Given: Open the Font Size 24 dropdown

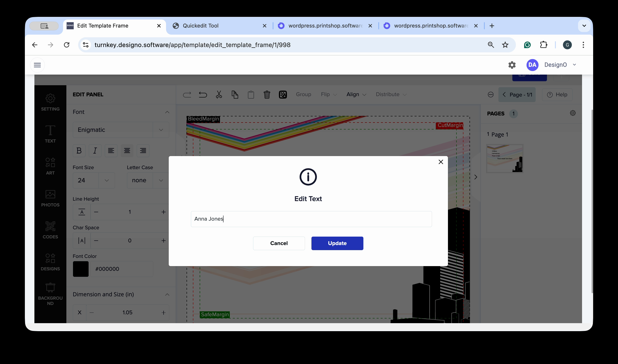Looking at the screenshot, I should 94,180.
